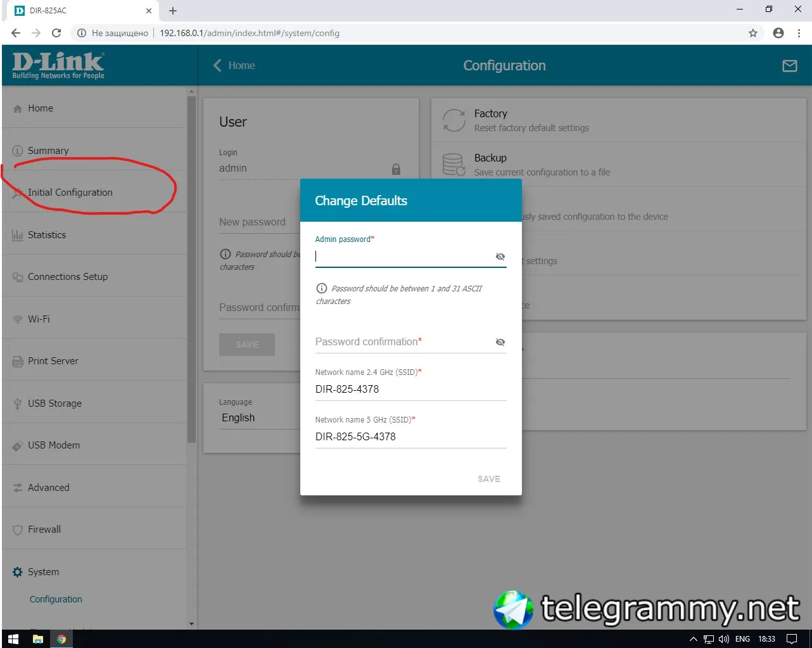Open the Chrome profile avatar icon
The width and height of the screenshot is (812, 648).
coord(778,33)
